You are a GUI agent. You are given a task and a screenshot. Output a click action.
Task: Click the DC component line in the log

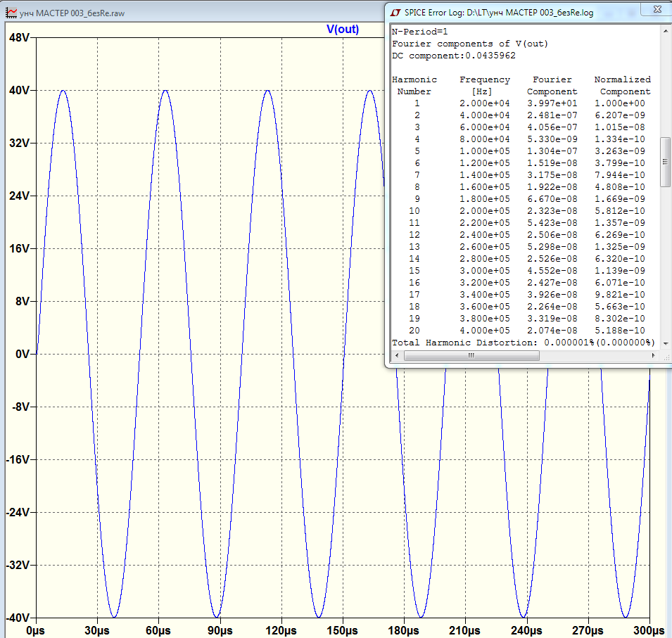point(453,56)
